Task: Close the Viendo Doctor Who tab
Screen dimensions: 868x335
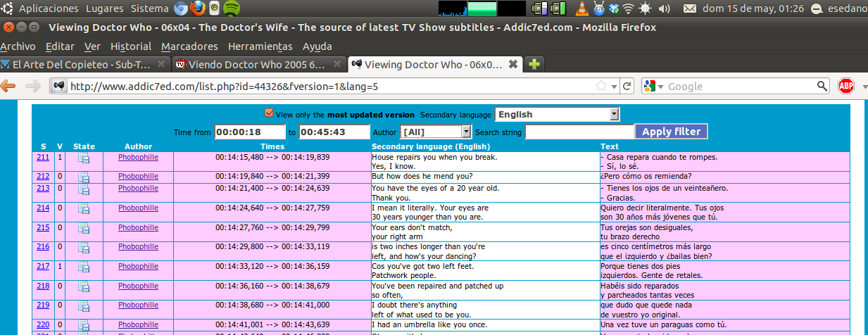Action: (x=338, y=64)
